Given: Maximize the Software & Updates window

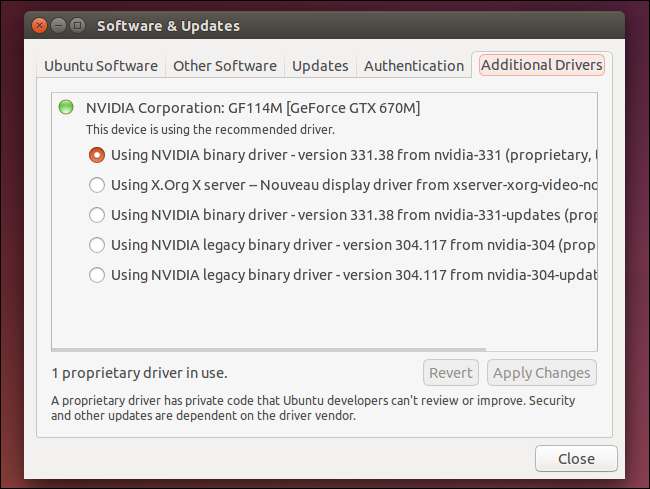Looking at the screenshot, I should [x=77, y=26].
